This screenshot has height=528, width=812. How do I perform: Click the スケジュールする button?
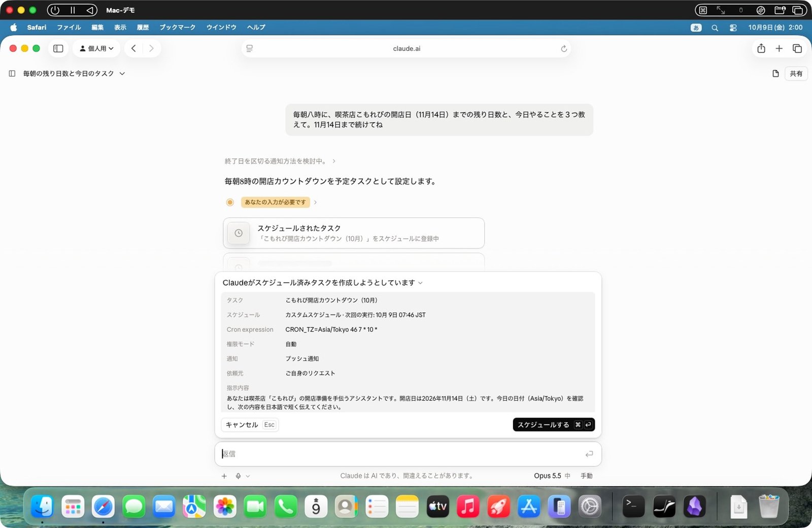[554, 424]
